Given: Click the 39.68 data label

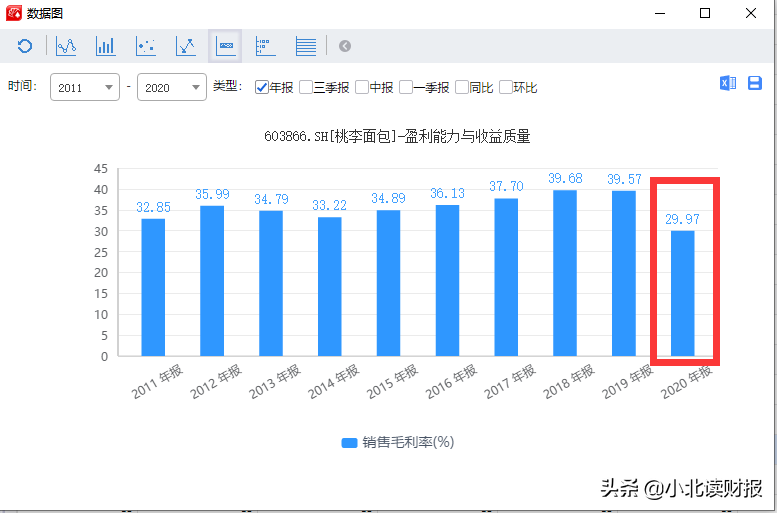Looking at the screenshot, I should (x=565, y=178).
